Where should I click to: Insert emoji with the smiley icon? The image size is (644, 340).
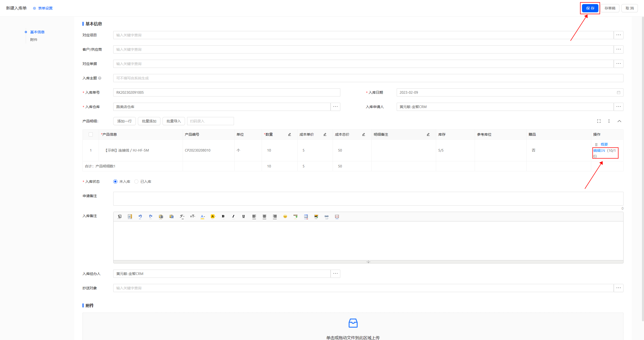point(285,216)
